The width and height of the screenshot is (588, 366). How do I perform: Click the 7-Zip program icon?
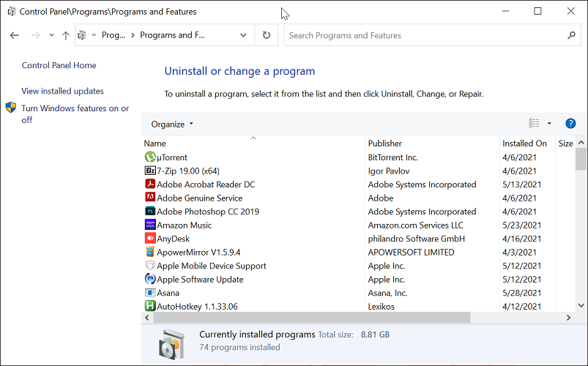[x=150, y=171]
